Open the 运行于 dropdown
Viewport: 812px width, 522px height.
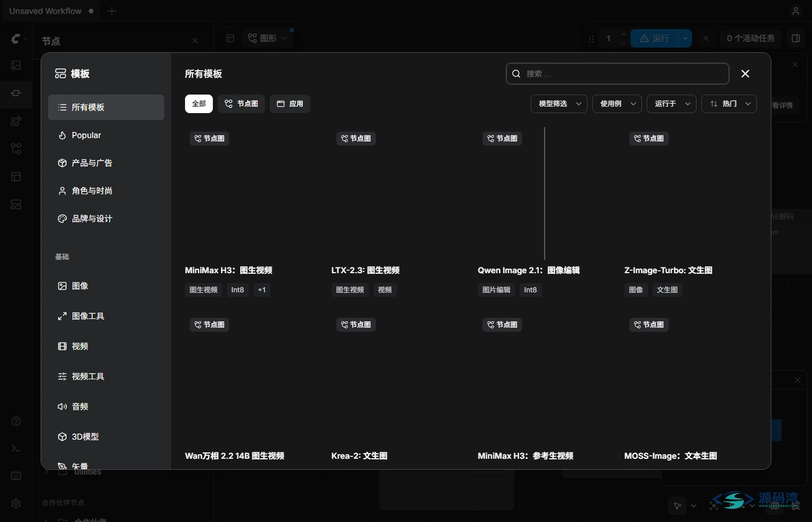[672, 104]
